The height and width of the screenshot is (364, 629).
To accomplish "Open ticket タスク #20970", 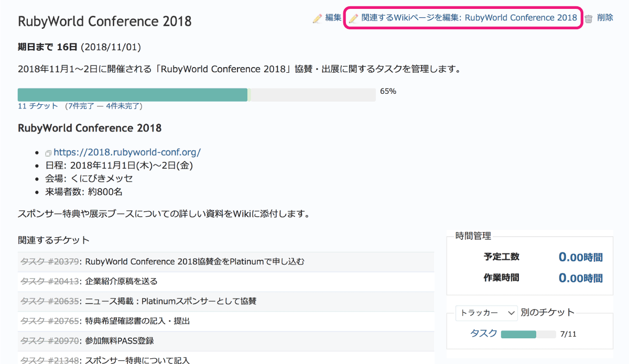I will [x=50, y=341].
